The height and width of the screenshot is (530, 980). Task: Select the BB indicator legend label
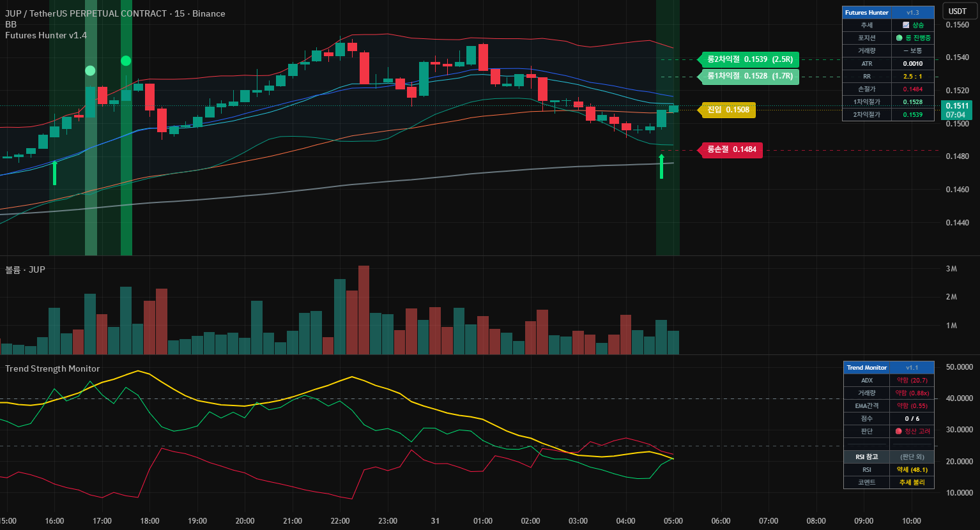click(x=11, y=24)
